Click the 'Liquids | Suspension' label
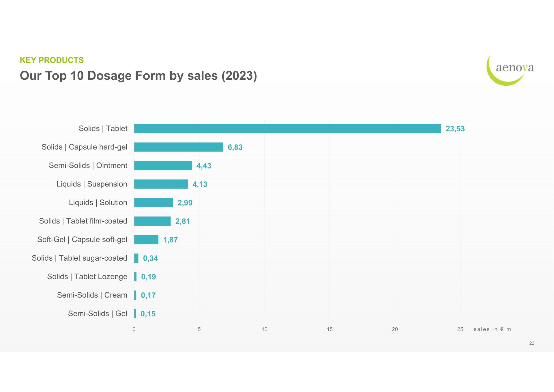 coord(92,184)
